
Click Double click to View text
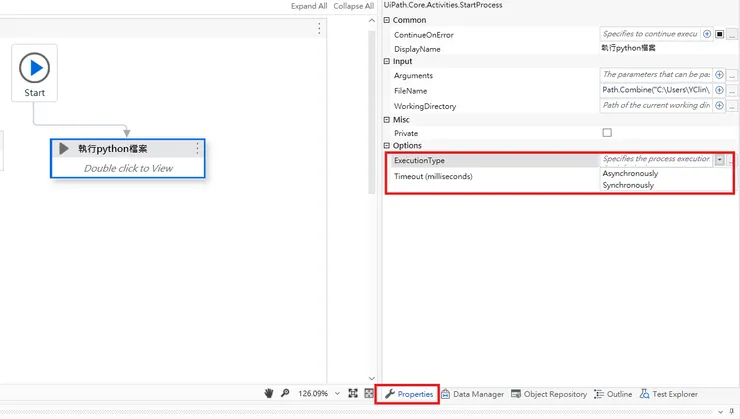[x=128, y=168]
